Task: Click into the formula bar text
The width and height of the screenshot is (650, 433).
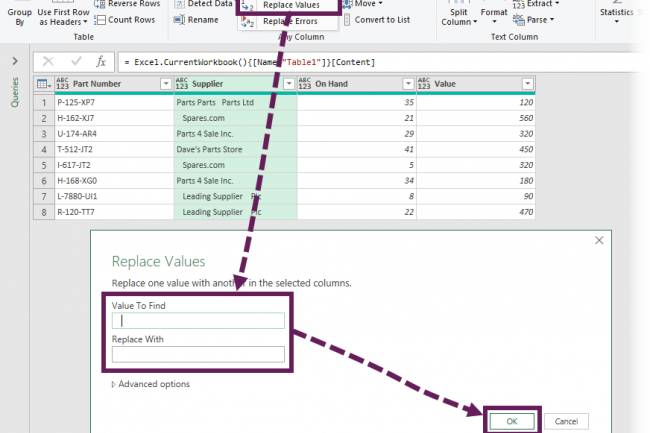Action: [x=250, y=62]
